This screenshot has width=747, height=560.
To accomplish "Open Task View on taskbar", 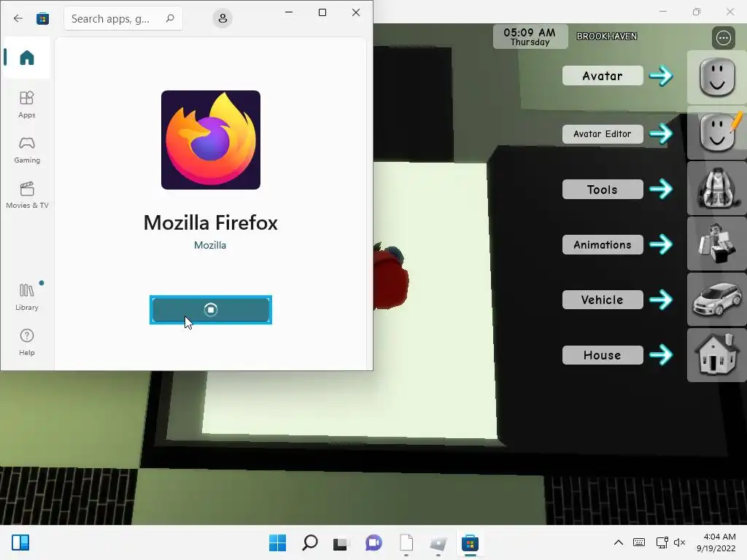I will 341,542.
